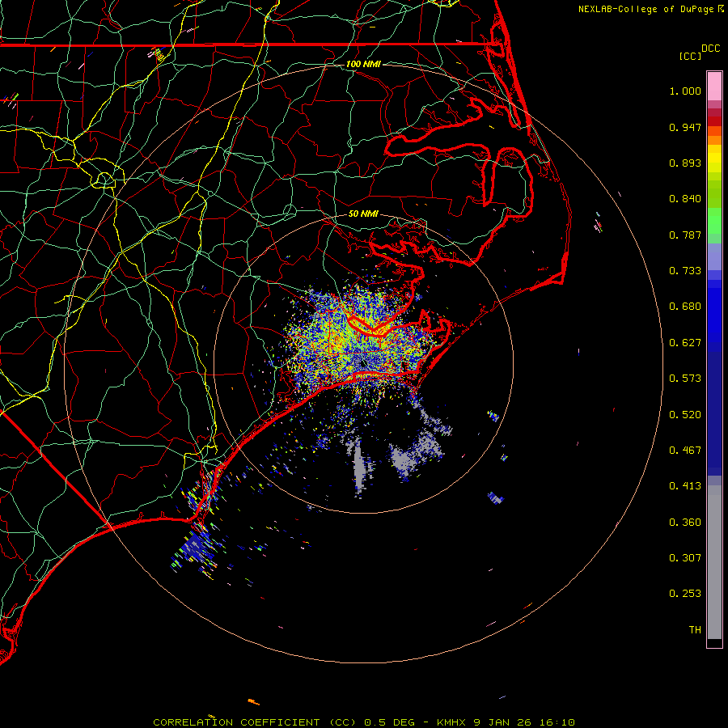Click the 1.000 color scale value
Viewport: 728px width, 728px height.
click(x=685, y=91)
